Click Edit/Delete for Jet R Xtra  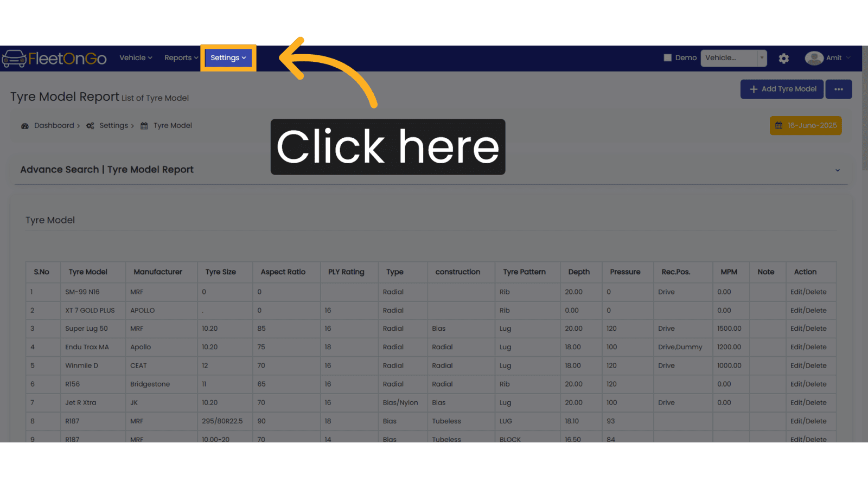coord(808,402)
